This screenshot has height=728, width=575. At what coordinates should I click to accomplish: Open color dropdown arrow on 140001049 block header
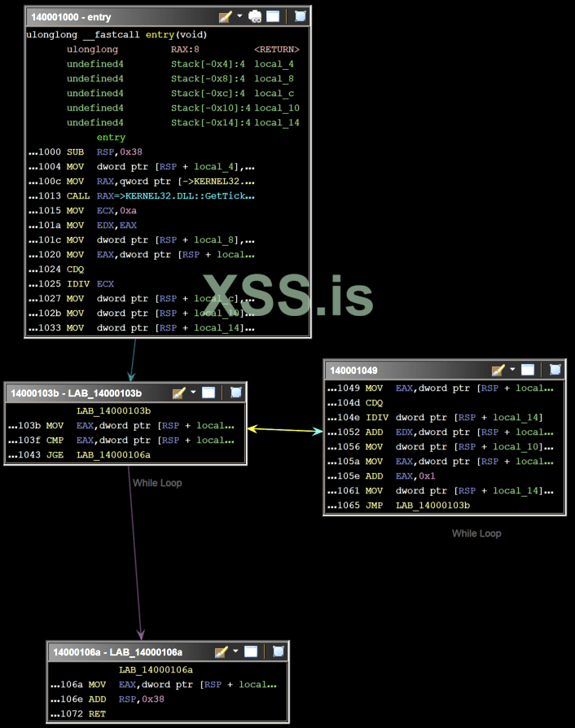pos(513,370)
